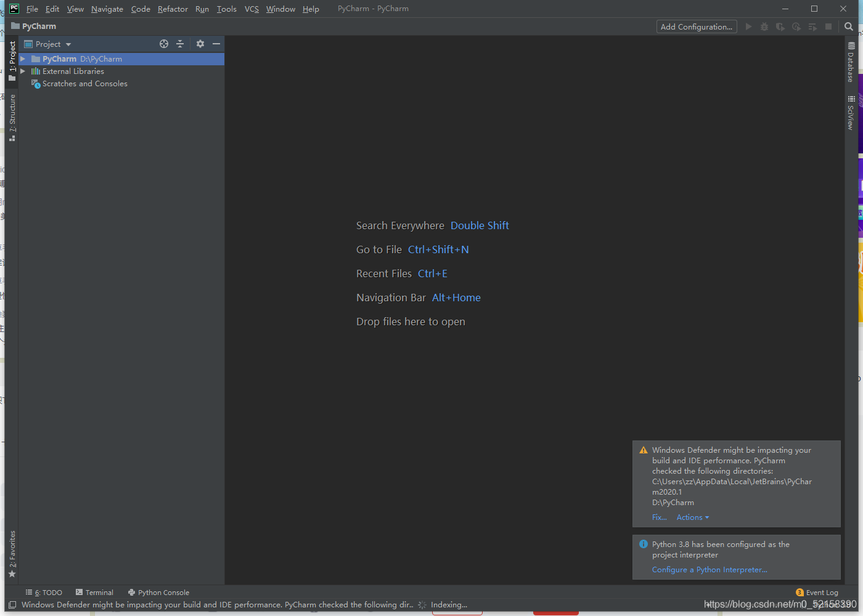Open Project panel gear options

200,44
